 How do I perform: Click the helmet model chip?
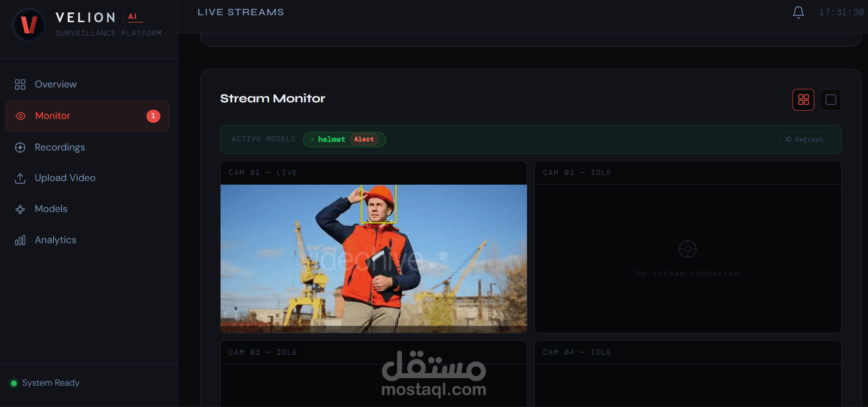click(344, 139)
